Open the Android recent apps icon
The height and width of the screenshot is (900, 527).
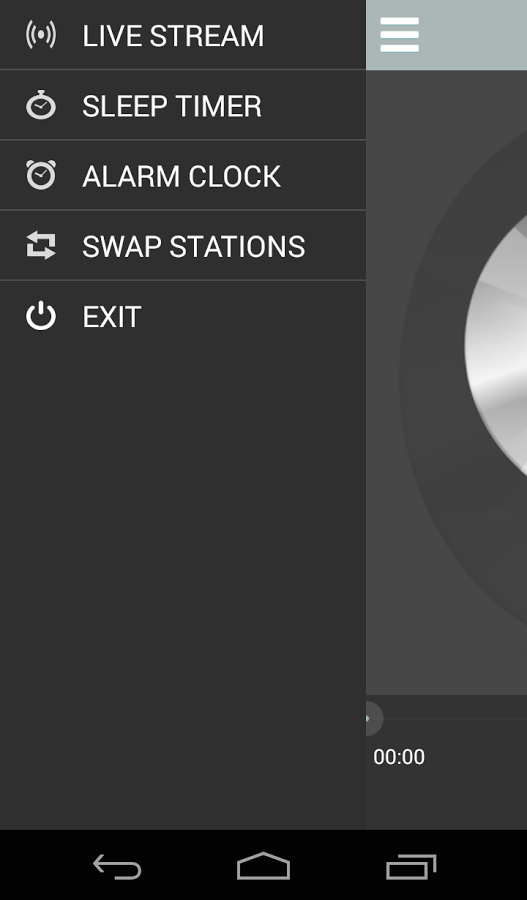[410, 867]
